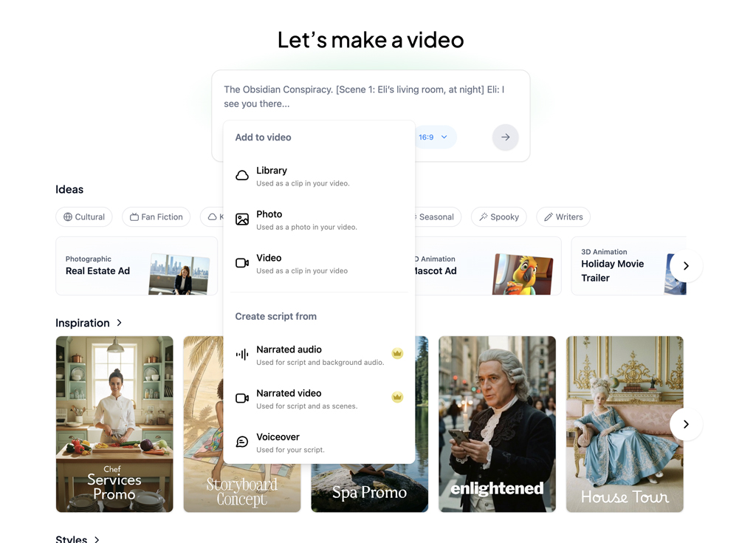Click the Voiceover speech bubble icon
The width and height of the screenshot is (756, 543).
pyautogui.click(x=242, y=442)
